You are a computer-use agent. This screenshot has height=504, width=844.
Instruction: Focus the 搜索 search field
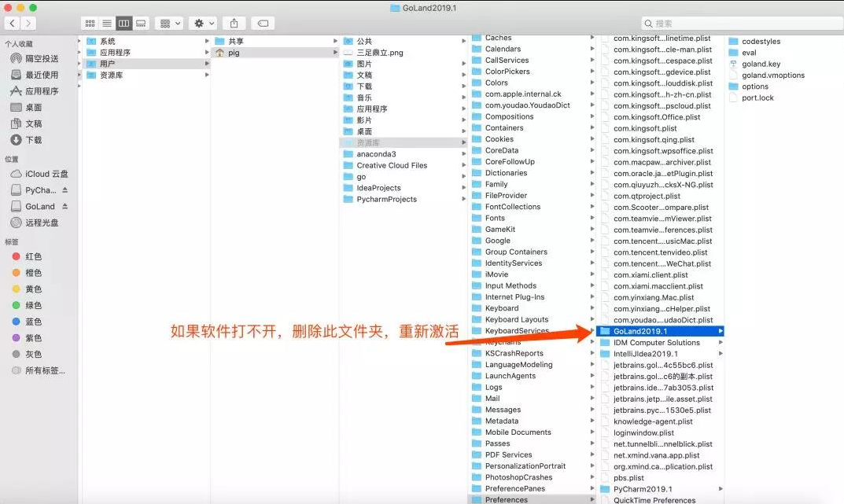tap(743, 23)
